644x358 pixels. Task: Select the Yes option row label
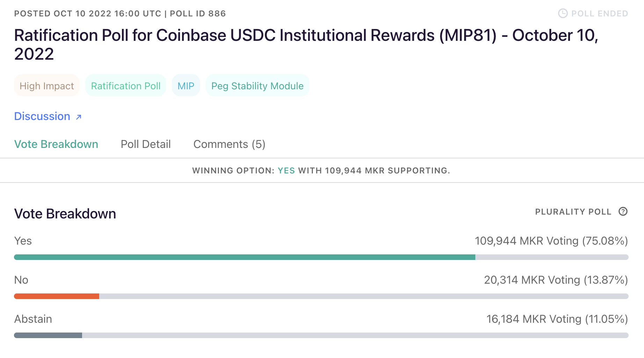point(23,241)
